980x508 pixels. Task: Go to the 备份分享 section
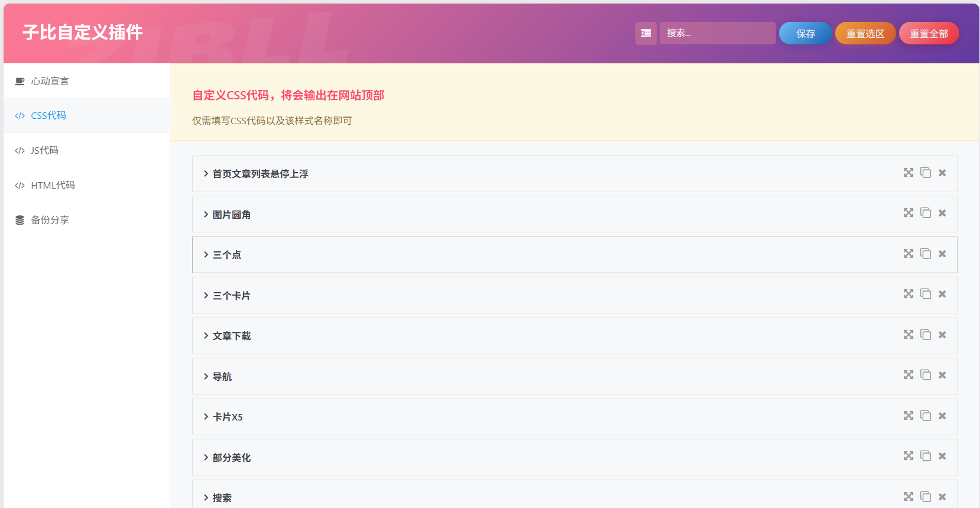point(50,220)
